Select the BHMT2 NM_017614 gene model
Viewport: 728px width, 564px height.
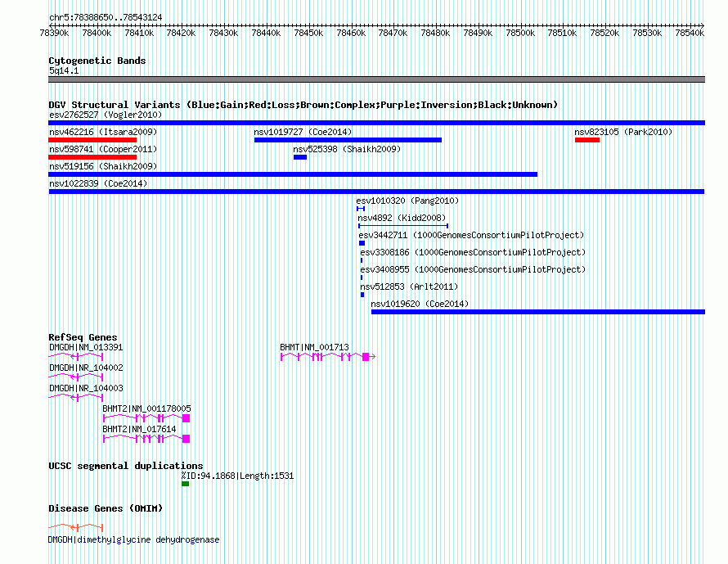click(146, 439)
